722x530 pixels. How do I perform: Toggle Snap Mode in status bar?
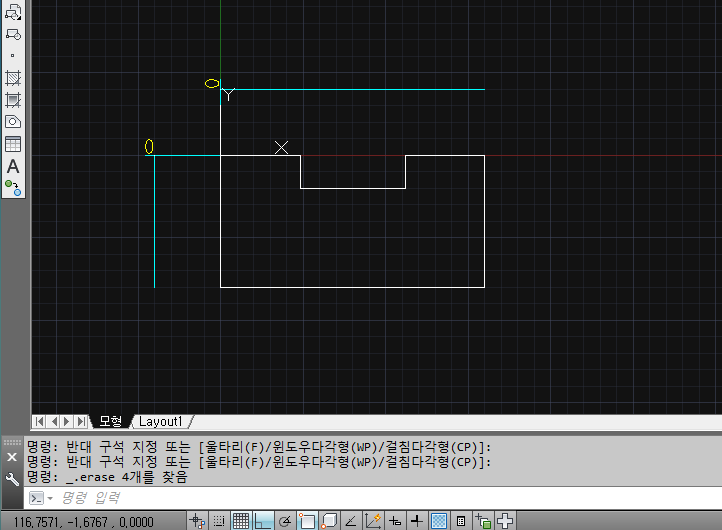219,521
